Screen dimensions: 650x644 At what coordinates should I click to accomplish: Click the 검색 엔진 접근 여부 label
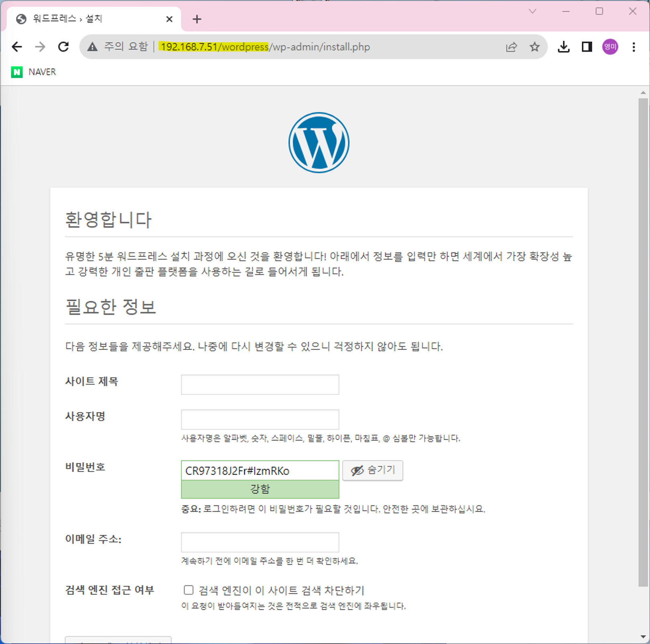tap(110, 590)
